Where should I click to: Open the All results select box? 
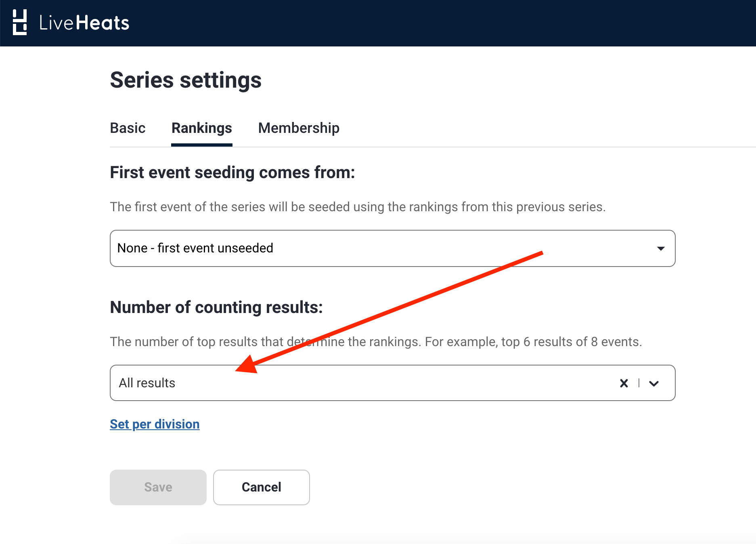tap(392, 383)
